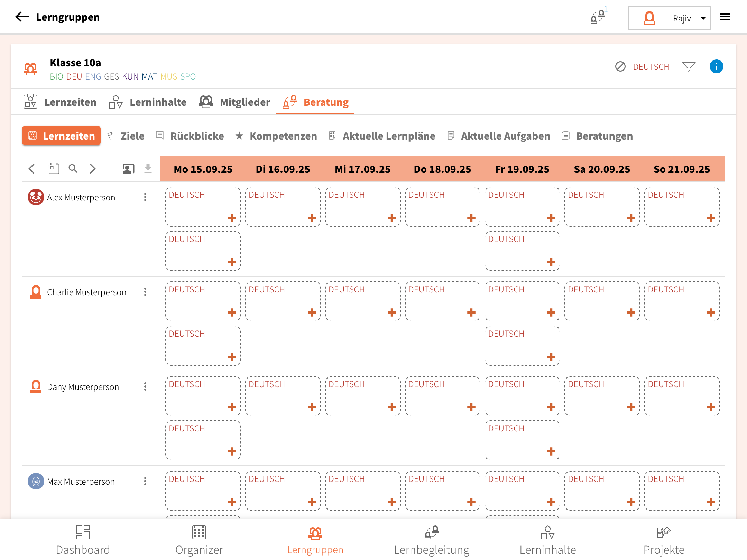Open options menu for Charlie Musterperson
This screenshot has width=747, height=560.
145,292
